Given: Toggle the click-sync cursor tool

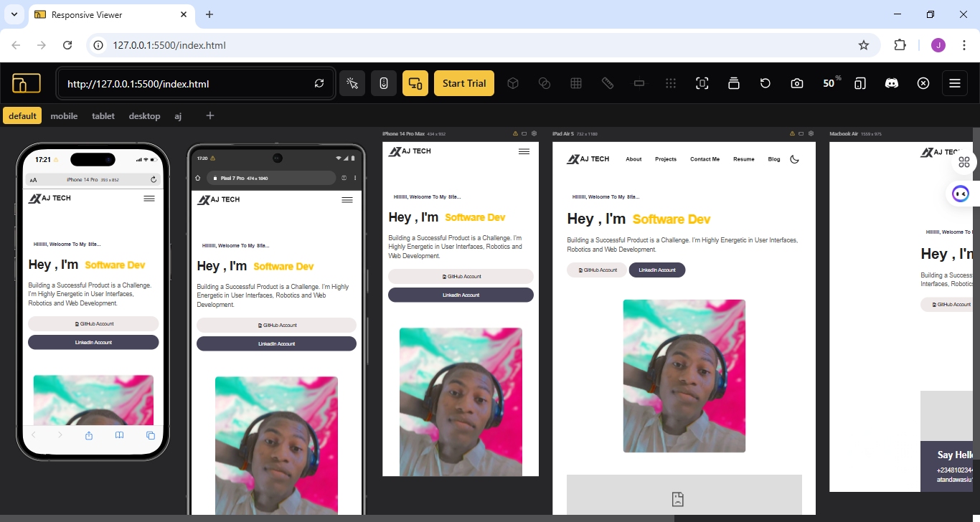Looking at the screenshot, I should (352, 83).
